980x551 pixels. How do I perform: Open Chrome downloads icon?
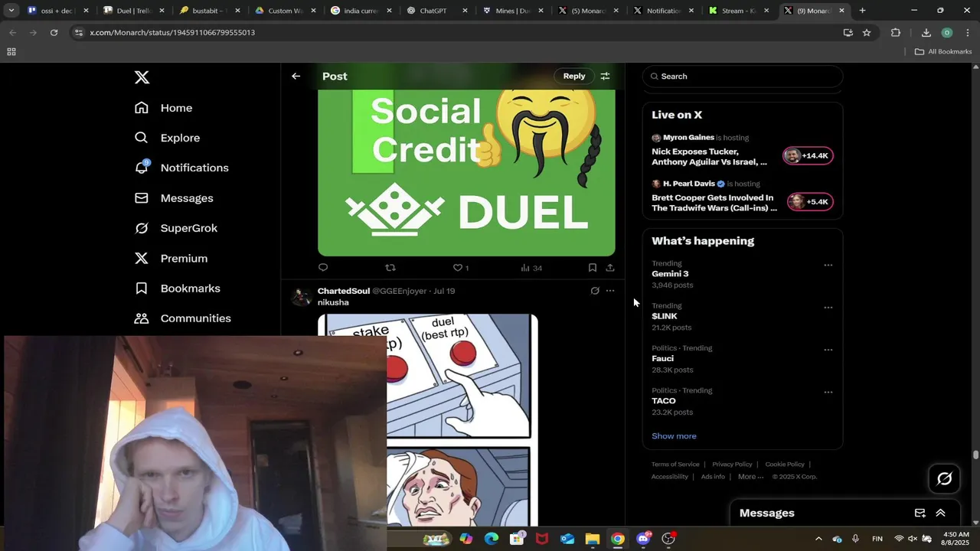coord(926,33)
